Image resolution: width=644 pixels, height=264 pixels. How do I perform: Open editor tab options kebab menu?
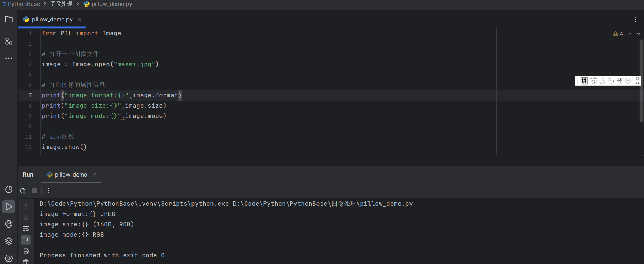click(635, 19)
